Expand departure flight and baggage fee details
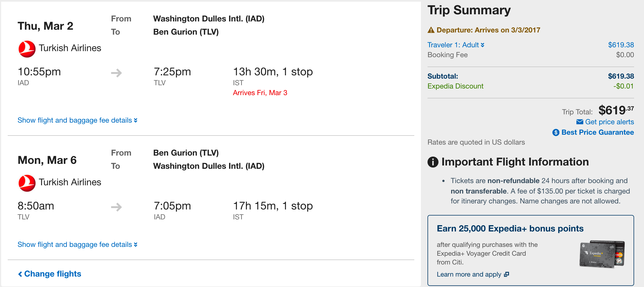The image size is (644, 287). point(77,120)
